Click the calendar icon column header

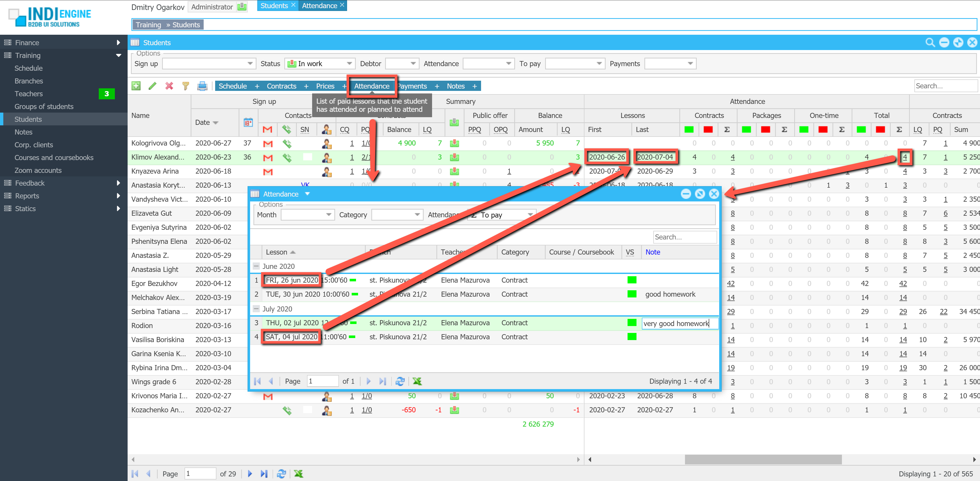click(x=248, y=123)
